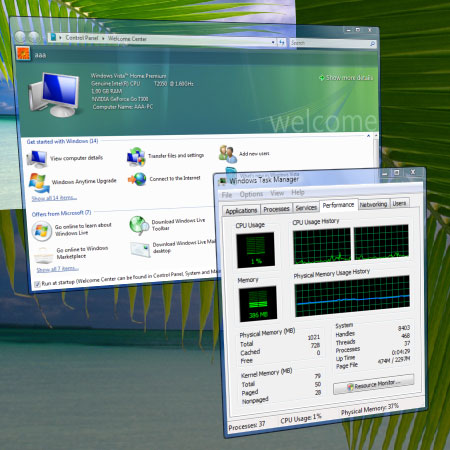
Task: Click inside the Search input field
Action: 329,43
